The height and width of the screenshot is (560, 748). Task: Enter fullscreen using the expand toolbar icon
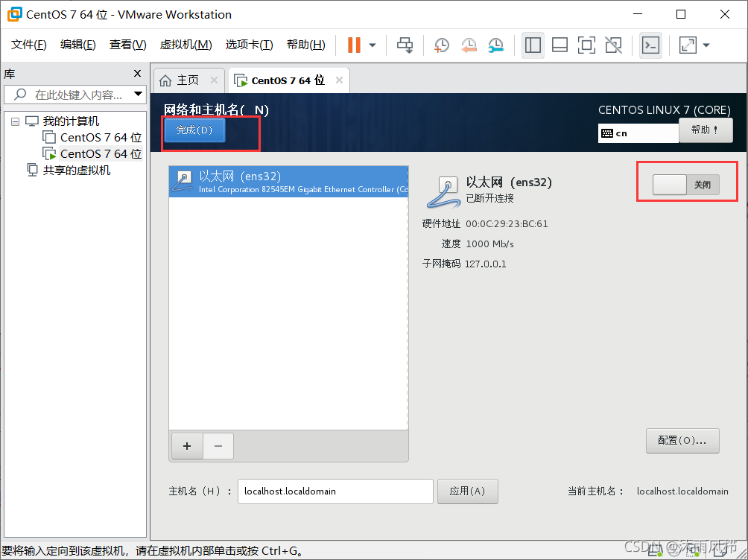(x=688, y=45)
